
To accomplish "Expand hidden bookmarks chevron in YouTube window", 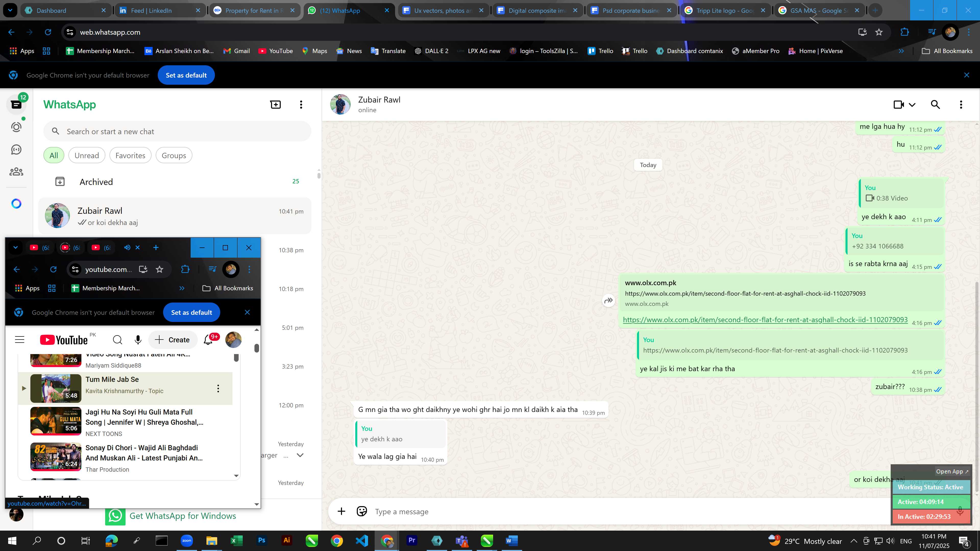I will tap(182, 288).
